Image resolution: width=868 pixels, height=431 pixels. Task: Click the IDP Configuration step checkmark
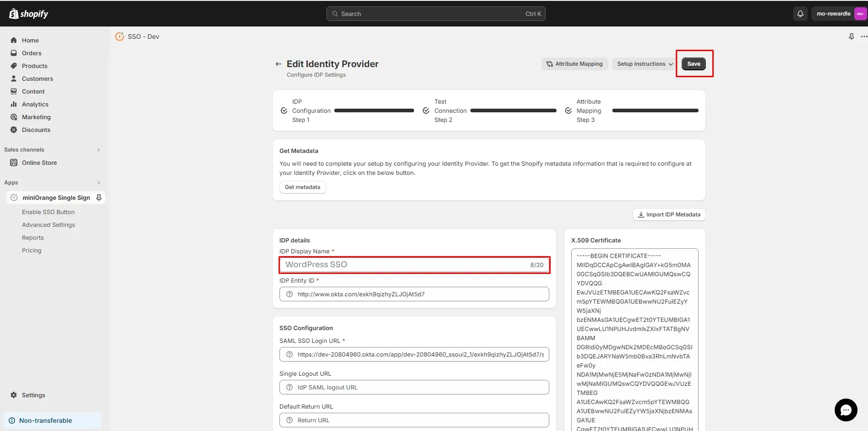[284, 110]
